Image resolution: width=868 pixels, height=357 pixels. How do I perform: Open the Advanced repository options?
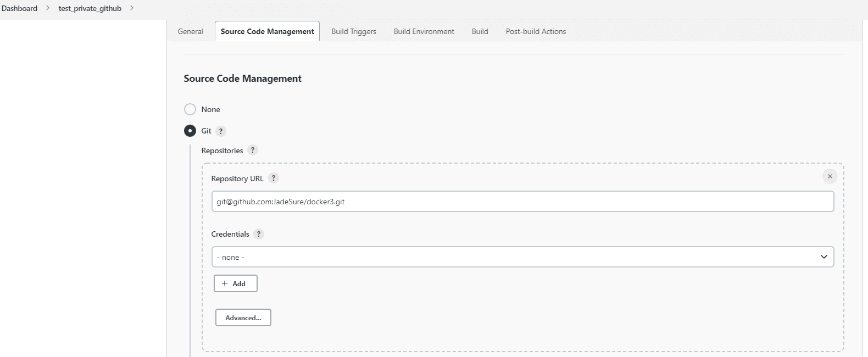243,317
